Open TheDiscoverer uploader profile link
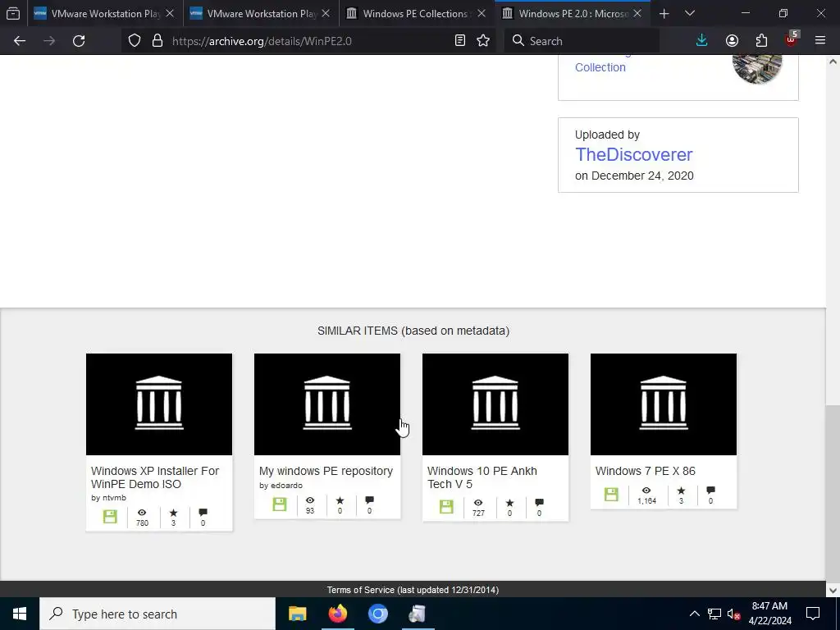Image resolution: width=840 pixels, height=630 pixels. coord(634,154)
